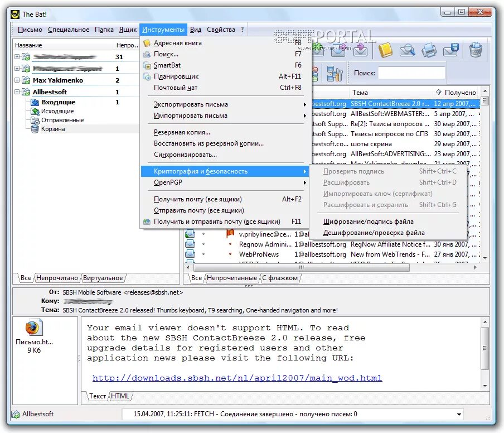Screen dimensions: 504x433
Task: Collapse the Allbestsoft account tree node
Action: 17,92
